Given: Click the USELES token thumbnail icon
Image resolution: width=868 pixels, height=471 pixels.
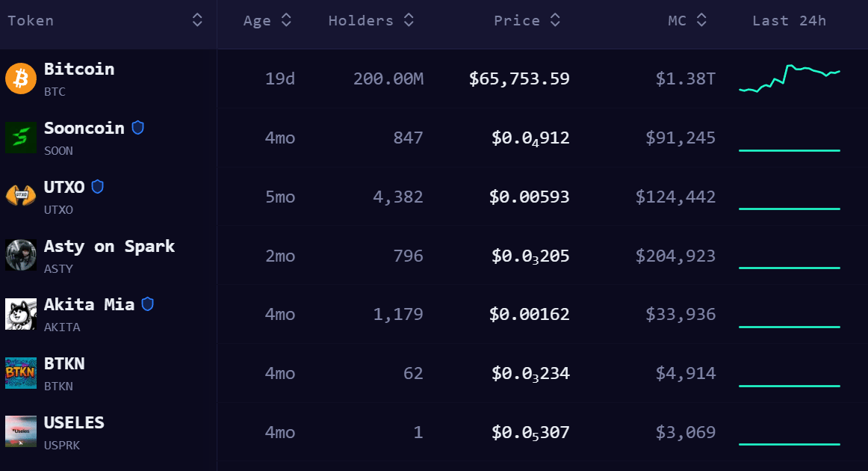Looking at the screenshot, I should (21, 431).
